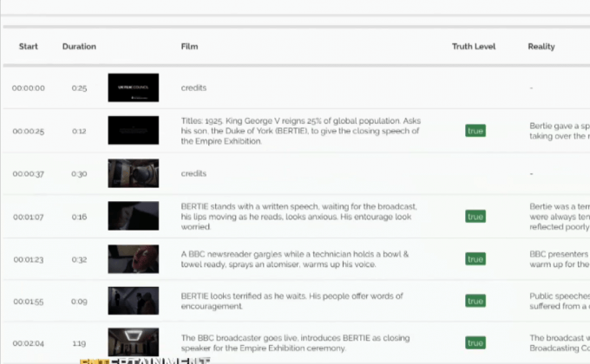Open thumbnail for the 00:00:25 titles row

pos(134,130)
